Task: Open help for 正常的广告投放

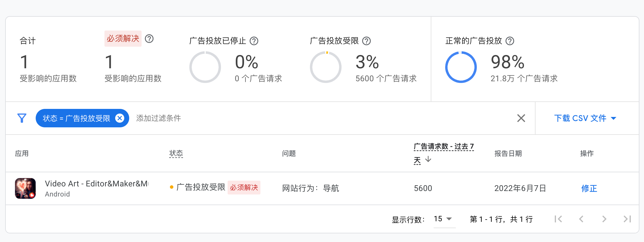Action: coord(510,41)
